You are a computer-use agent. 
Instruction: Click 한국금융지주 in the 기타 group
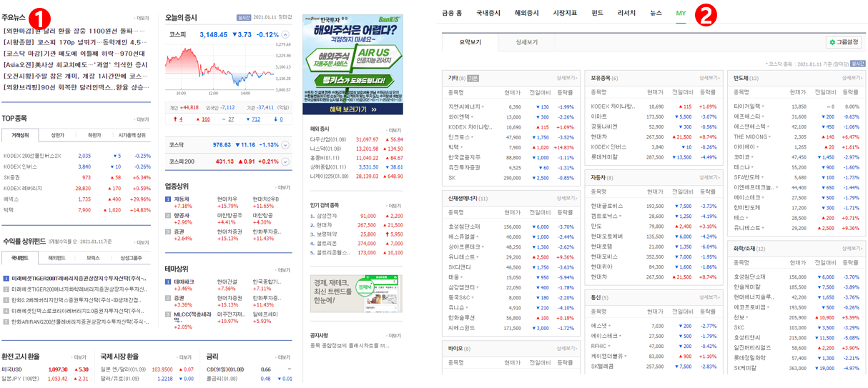point(463,157)
